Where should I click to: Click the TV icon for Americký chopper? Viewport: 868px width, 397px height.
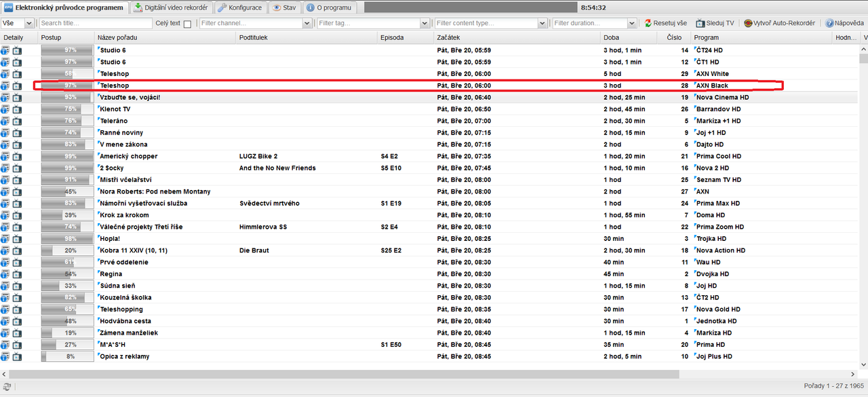pyautogui.click(x=17, y=156)
